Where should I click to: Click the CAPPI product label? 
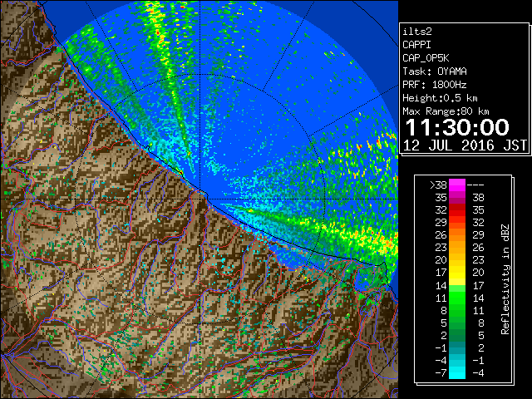[416, 45]
